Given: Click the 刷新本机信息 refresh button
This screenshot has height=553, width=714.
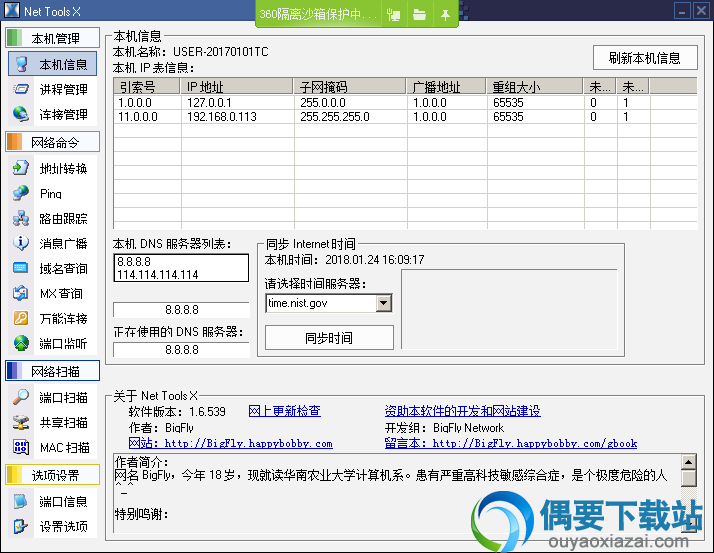Looking at the screenshot, I should [x=645, y=57].
